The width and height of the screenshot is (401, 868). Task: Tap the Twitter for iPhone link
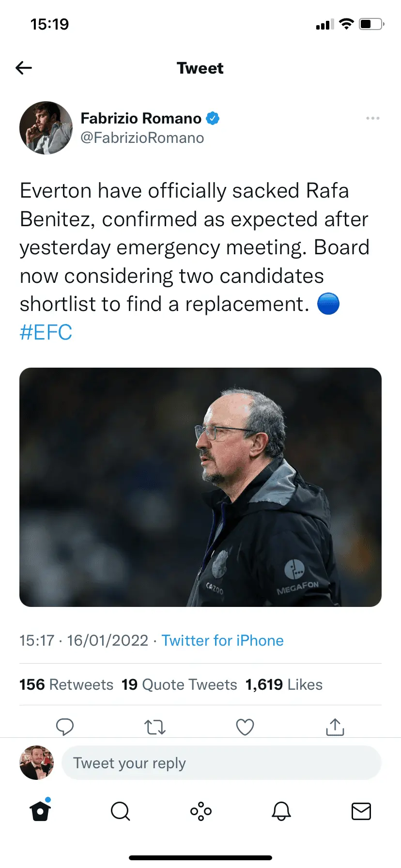click(222, 640)
